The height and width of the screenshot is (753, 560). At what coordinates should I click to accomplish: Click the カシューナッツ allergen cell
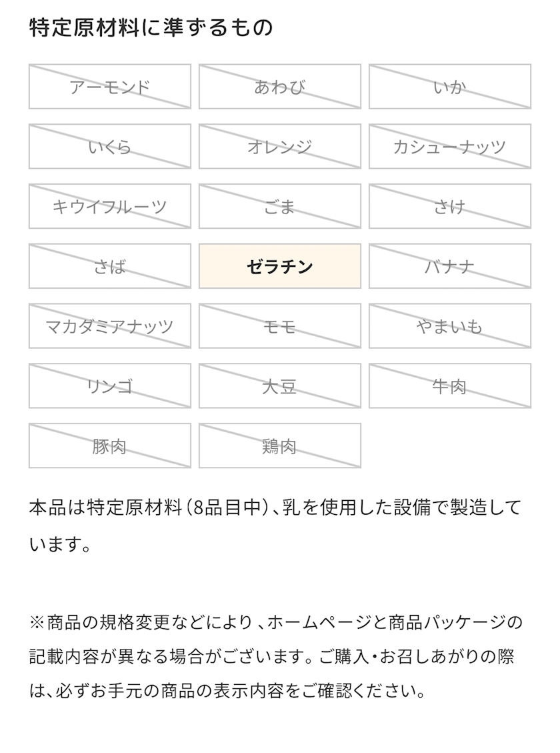tap(449, 147)
